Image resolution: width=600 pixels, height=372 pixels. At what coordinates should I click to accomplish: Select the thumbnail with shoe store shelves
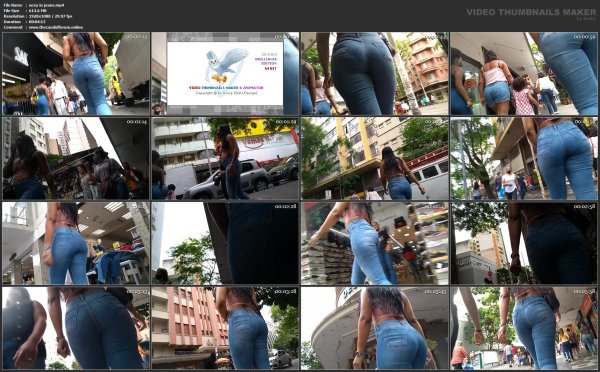click(x=375, y=243)
